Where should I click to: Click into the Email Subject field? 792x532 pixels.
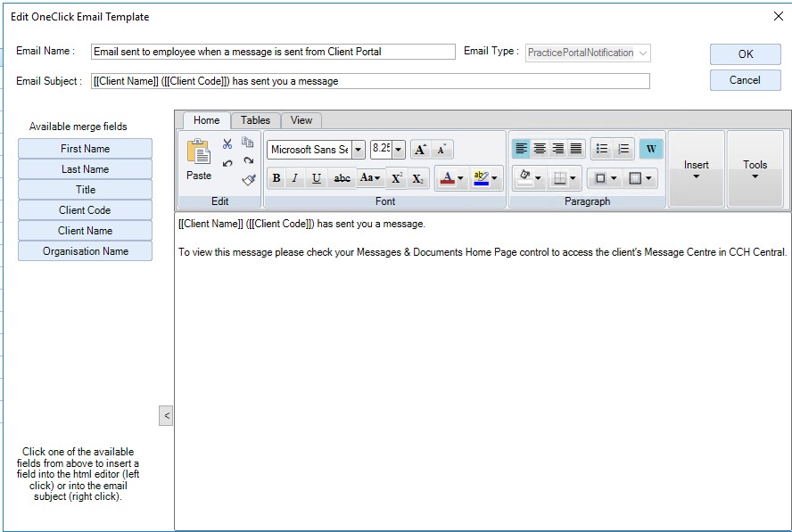click(370, 81)
